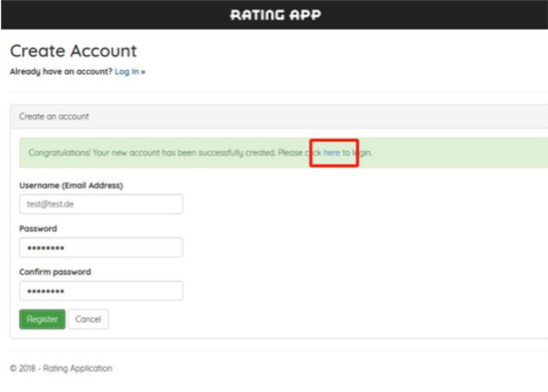The height and width of the screenshot is (392, 548).
Task: Focus the Confirm password field
Action: tap(101, 291)
